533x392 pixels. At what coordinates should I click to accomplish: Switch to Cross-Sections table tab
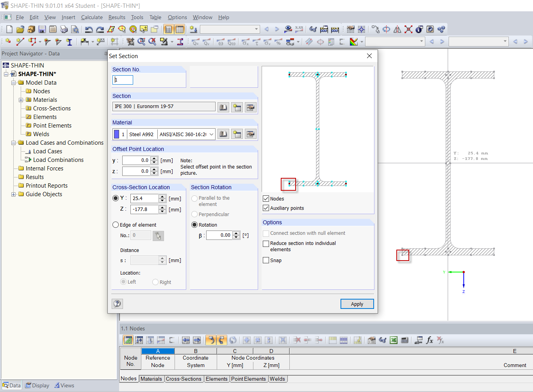184,379
